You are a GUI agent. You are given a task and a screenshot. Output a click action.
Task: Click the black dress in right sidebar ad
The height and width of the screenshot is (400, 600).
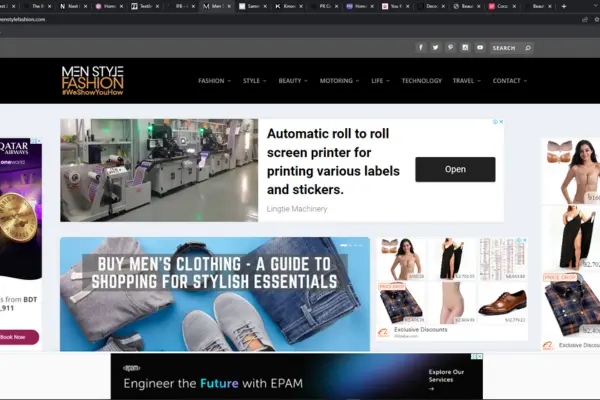coord(572,238)
